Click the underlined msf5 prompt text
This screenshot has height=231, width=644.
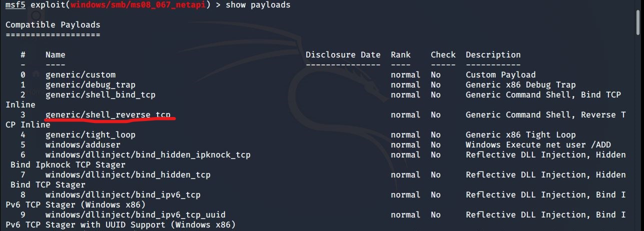[x=15, y=5]
